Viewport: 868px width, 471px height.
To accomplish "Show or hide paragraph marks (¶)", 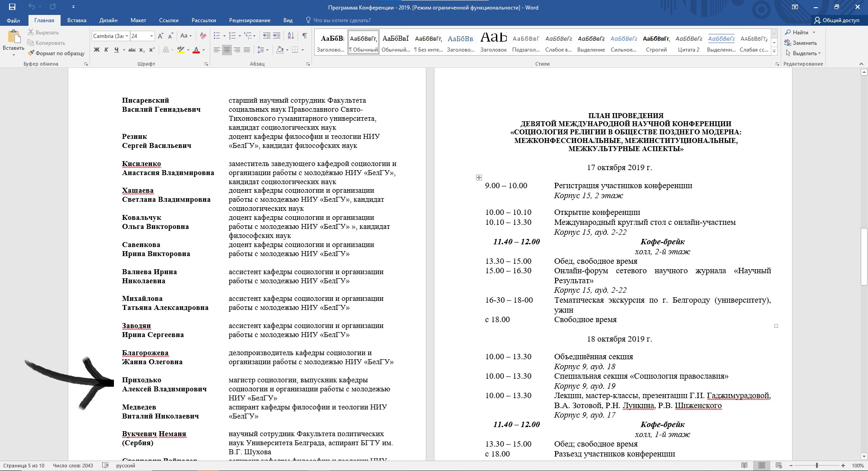I will coord(305,36).
